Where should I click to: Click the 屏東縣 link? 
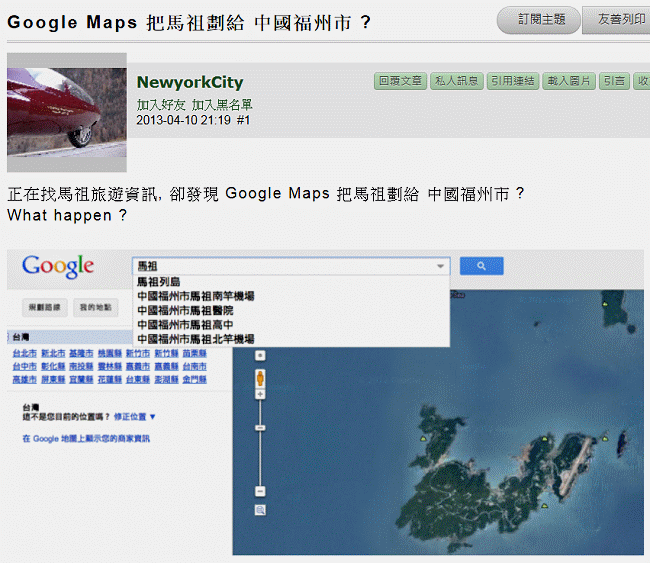[x=53, y=379]
